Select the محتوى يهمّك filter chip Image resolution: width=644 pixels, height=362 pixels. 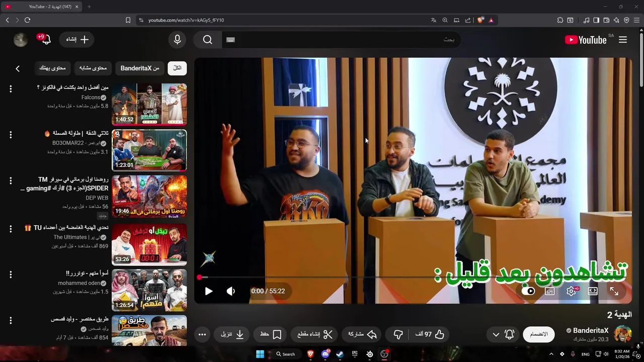53,68
